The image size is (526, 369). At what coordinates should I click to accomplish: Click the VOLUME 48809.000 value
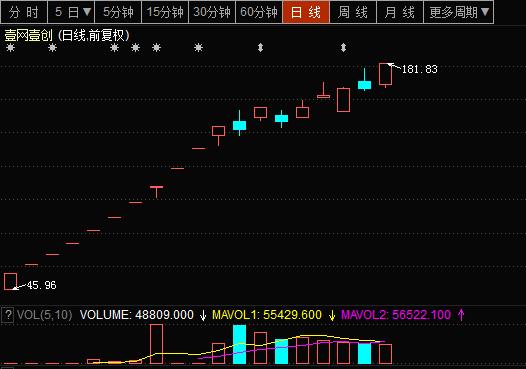[x=137, y=315]
